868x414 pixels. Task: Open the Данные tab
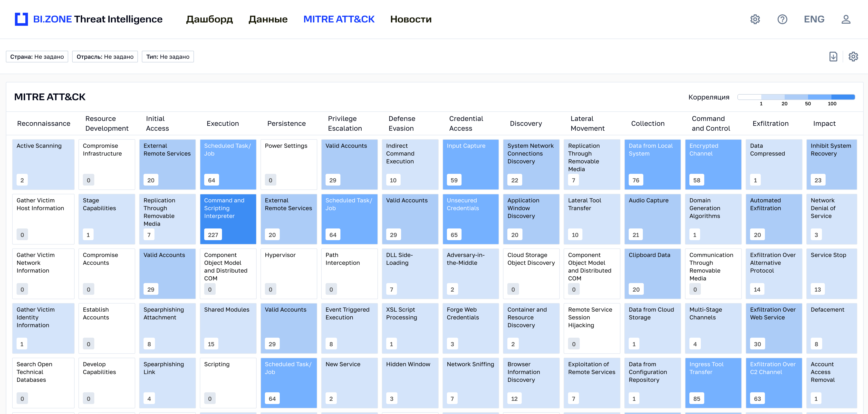click(268, 19)
